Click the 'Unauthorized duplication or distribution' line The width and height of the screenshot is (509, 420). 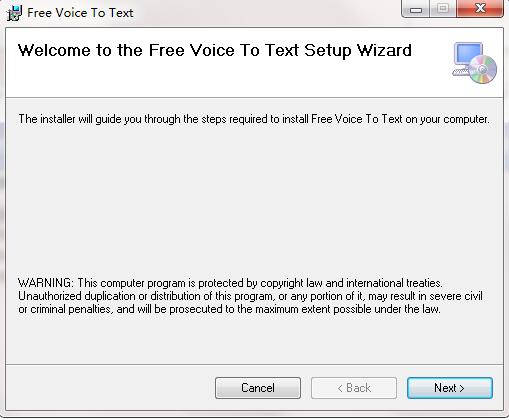[x=250, y=296]
